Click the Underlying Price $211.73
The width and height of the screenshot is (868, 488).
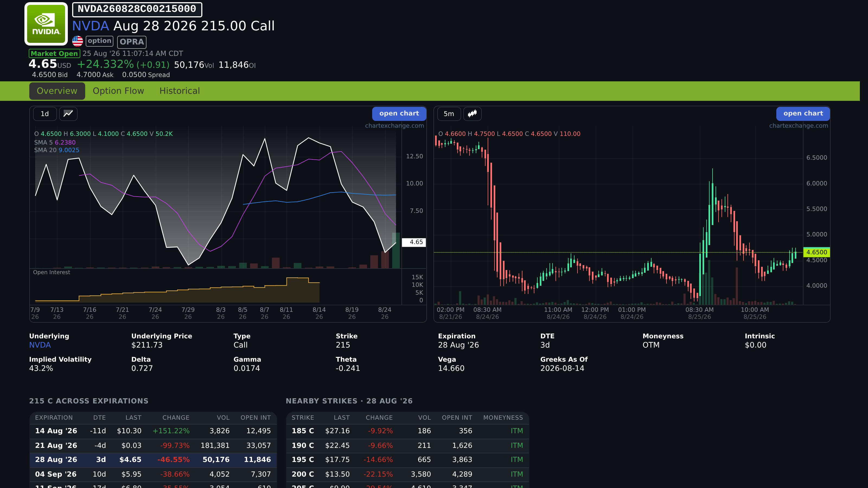pos(147,345)
